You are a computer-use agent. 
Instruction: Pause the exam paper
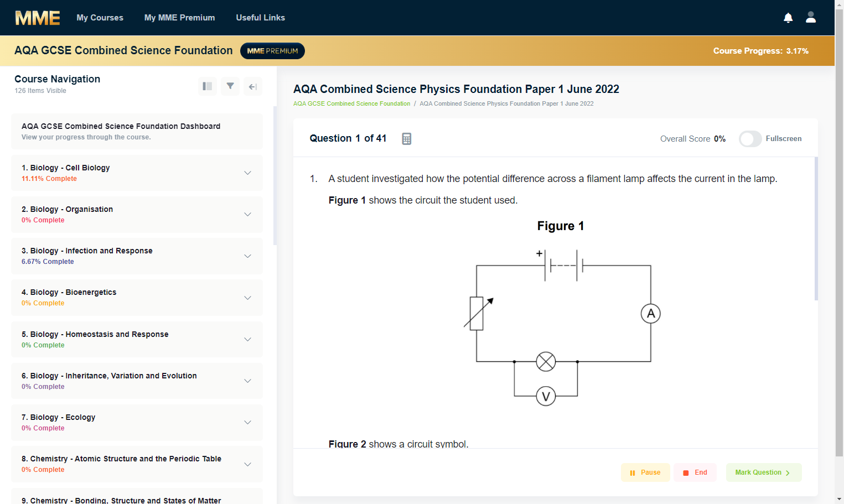pos(645,472)
